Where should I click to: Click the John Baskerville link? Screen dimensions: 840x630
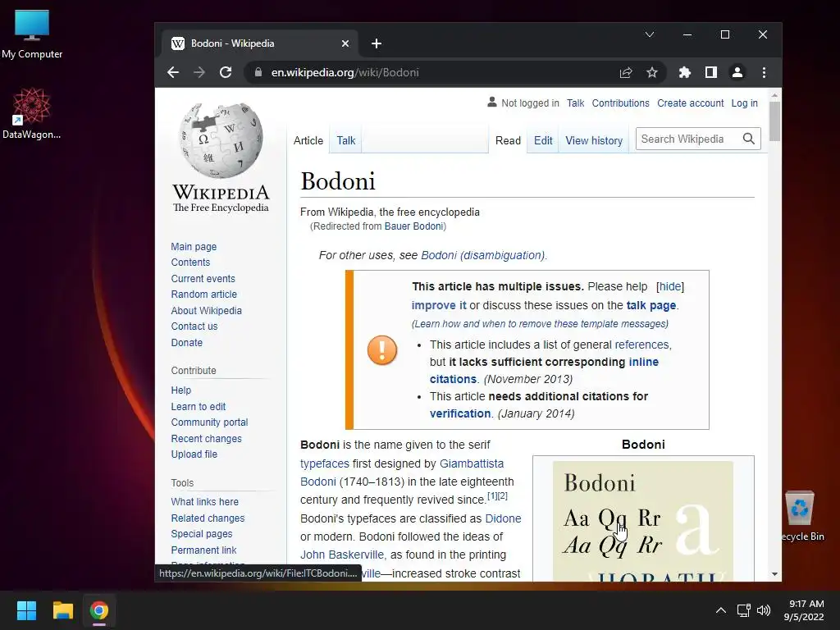click(x=342, y=555)
